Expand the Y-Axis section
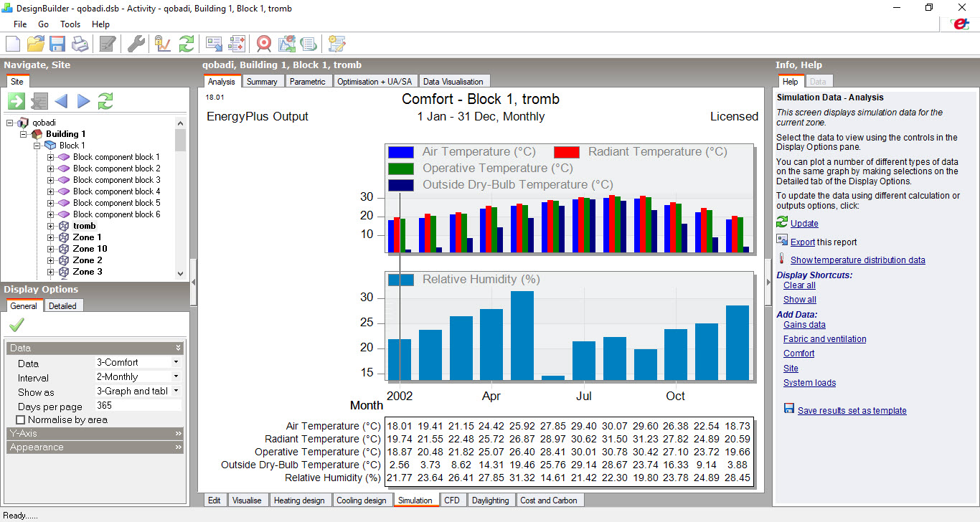The width and height of the screenshot is (980, 522). [95, 433]
